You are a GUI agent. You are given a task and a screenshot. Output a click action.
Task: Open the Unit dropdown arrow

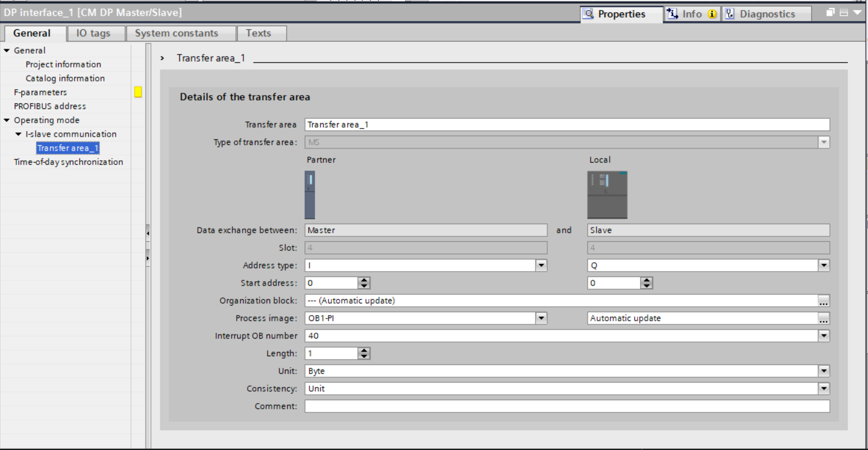824,371
